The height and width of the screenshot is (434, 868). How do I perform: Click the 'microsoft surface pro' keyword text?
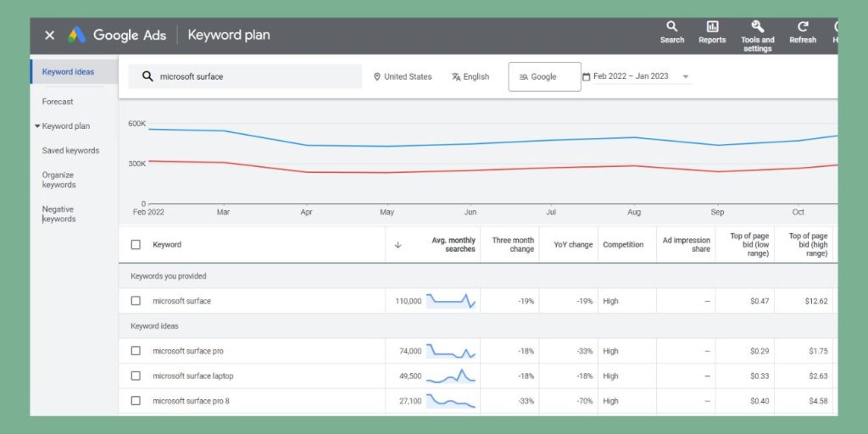coord(188,351)
